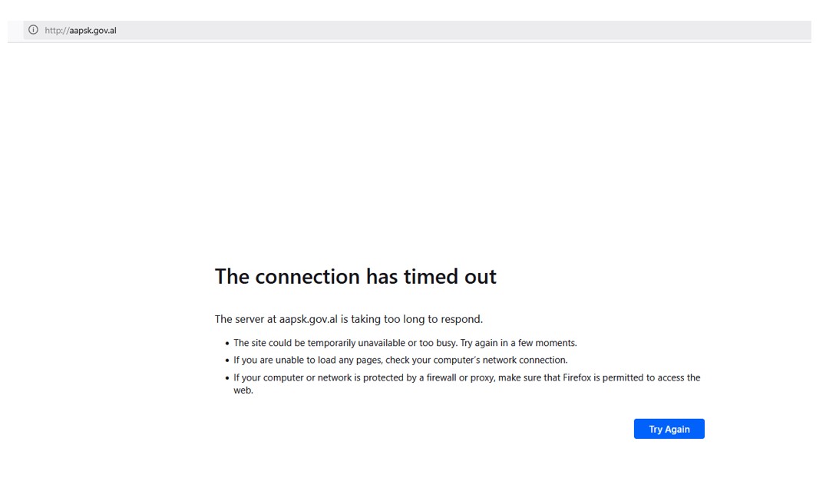Click the bullet dot before "The site could"
826x504 pixels.
tap(227, 344)
